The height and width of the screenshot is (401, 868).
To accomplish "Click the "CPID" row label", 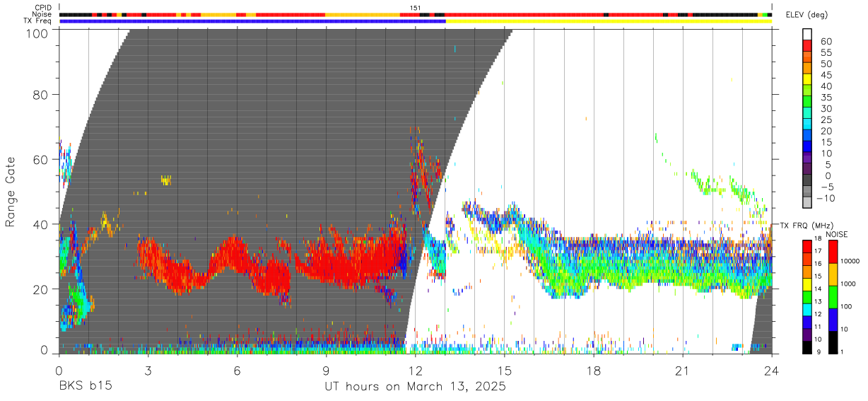I will (x=42, y=7).
